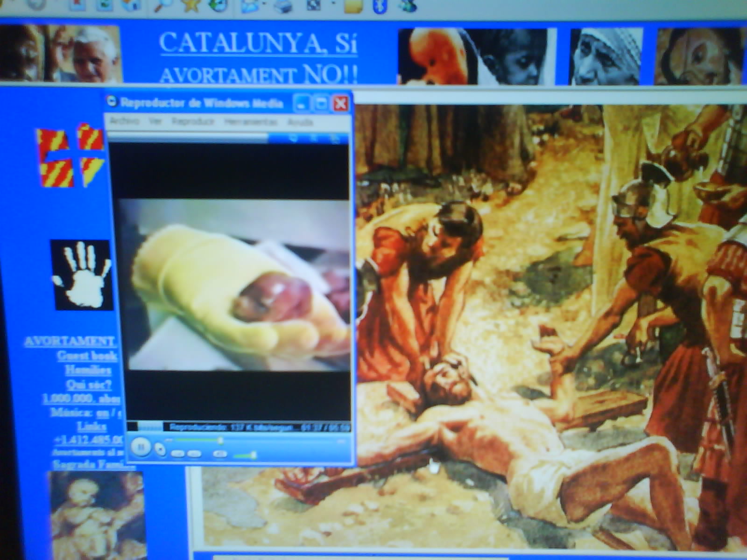The height and width of the screenshot is (560, 747).
Task: Open the Guest book link
Action: pyautogui.click(x=87, y=356)
